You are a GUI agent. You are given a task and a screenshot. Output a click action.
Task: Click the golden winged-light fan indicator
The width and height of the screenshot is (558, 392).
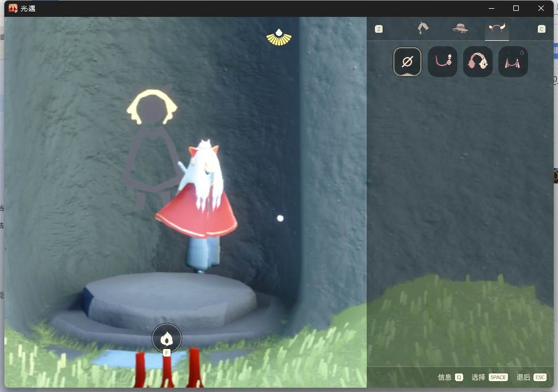(x=279, y=38)
